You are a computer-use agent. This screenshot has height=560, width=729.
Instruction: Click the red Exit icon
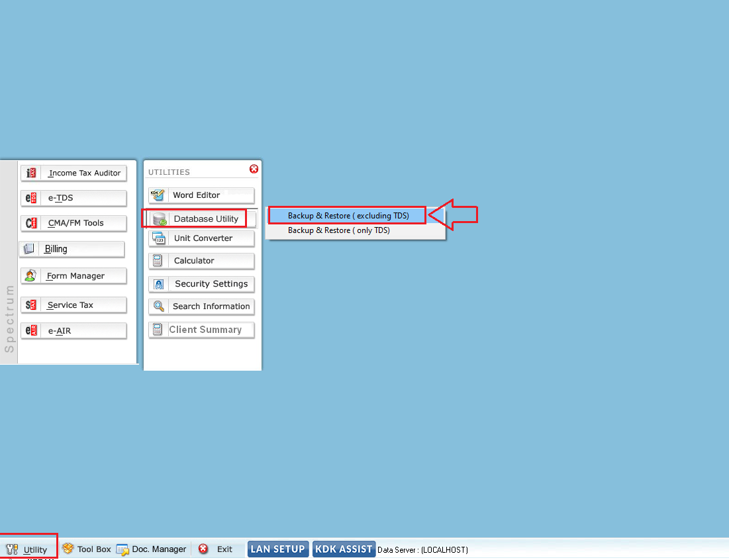203,549
